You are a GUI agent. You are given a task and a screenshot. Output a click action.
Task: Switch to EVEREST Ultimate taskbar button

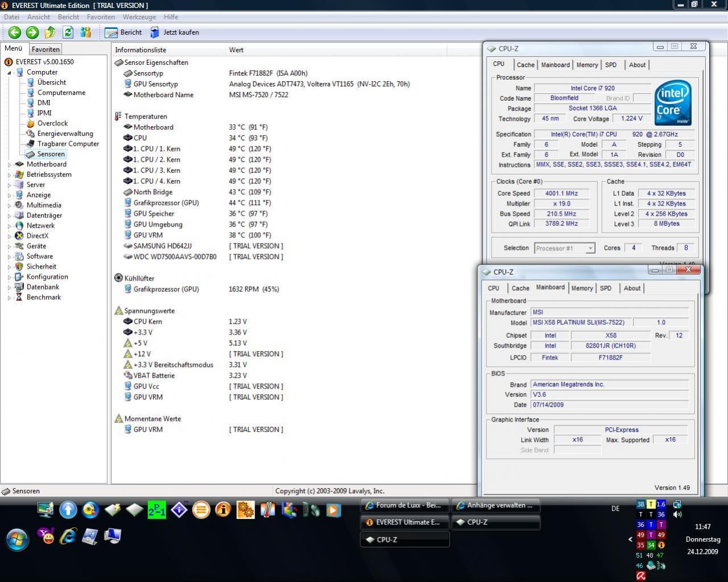tap(405, 522)
